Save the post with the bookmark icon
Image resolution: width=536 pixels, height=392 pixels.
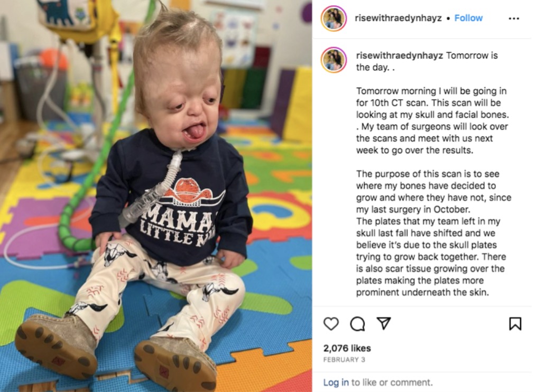click(515, 324)
